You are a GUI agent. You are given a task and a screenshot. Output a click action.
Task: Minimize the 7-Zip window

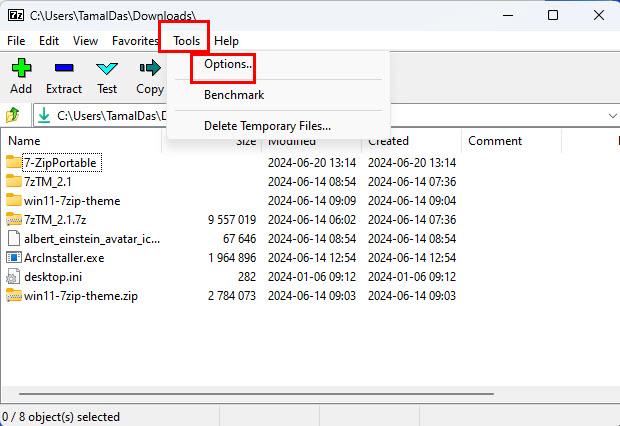(508, 15)
